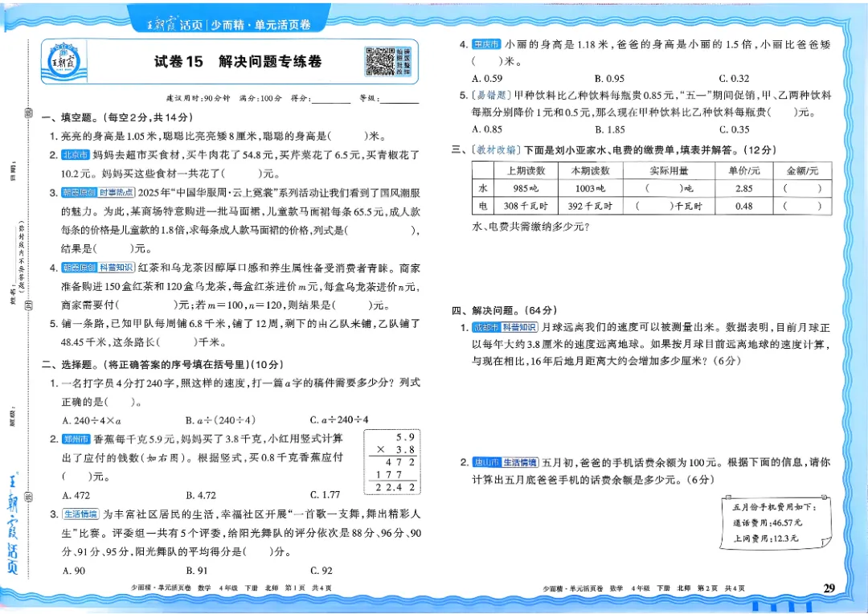Select option C. a÷240÷4
The height and width of the screenshot is (614, 868).
pyautogui.click(x=339, y=420)
